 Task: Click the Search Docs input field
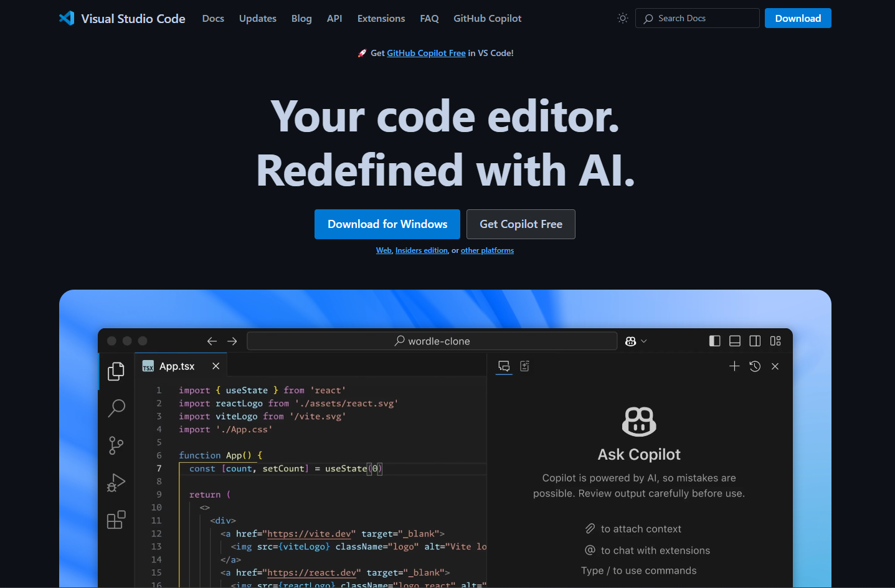(x=698, y=18)
